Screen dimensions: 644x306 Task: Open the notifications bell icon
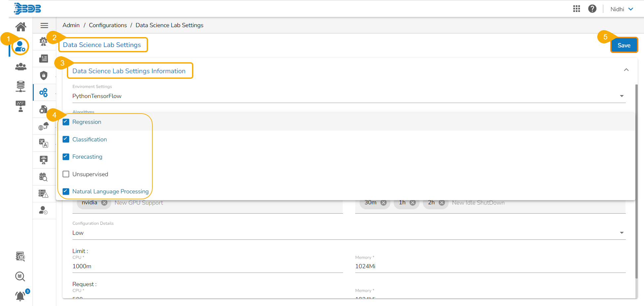[21, 296]
